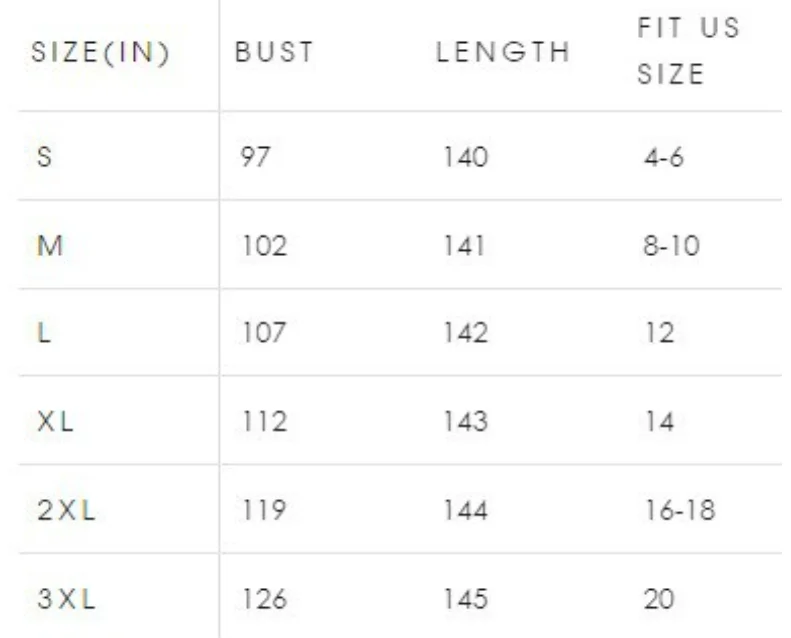The height and width of the screenshot is (638, 791).
Task: Select the XL size row label
Action: click(x=55, y=421)
